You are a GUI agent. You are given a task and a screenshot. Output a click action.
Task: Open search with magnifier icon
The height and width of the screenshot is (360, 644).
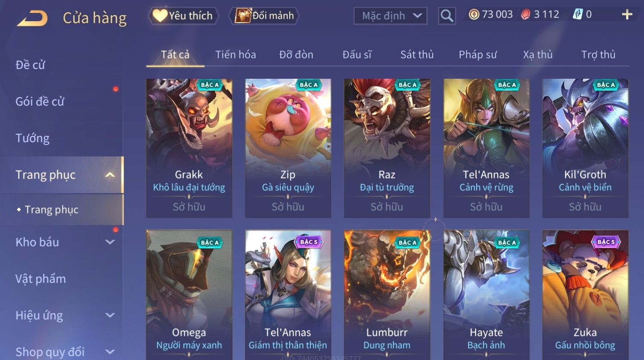click(447, 16)
